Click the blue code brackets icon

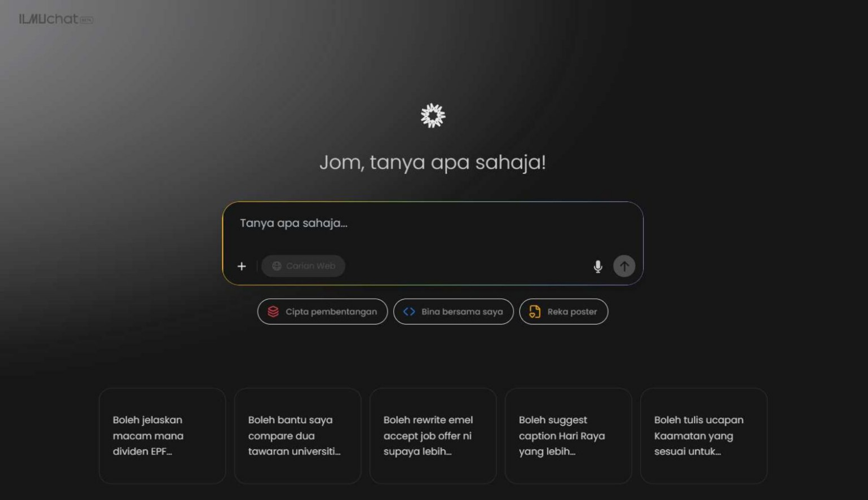click(409, 312)
